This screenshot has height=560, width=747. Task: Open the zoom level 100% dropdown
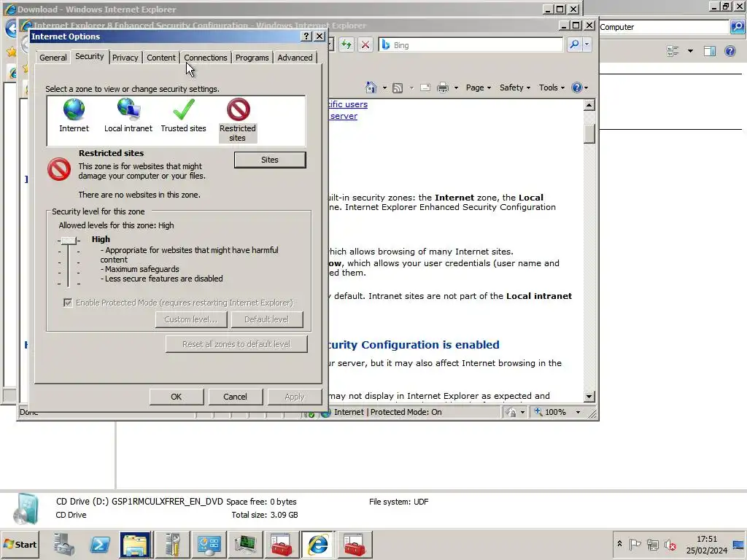pos(578,413)
